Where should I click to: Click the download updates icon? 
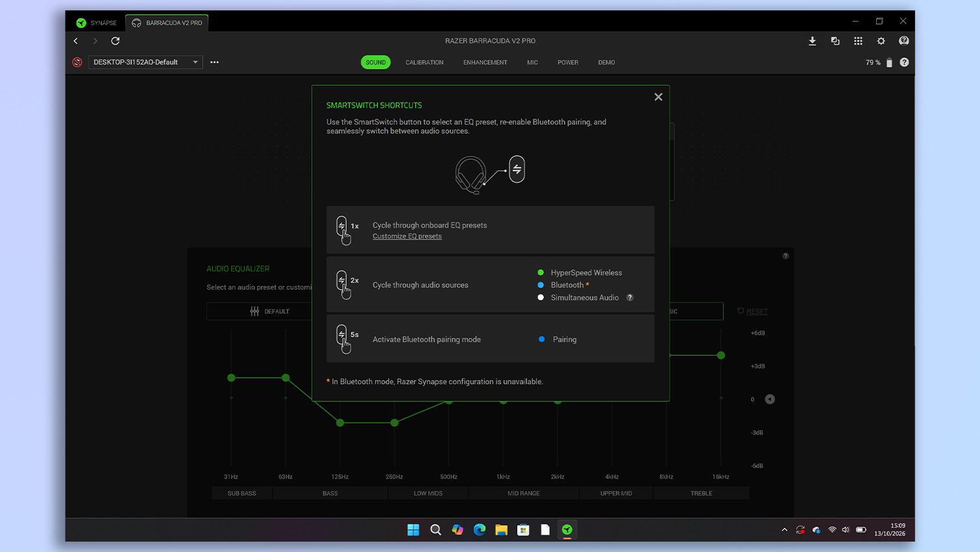[812, 41]
